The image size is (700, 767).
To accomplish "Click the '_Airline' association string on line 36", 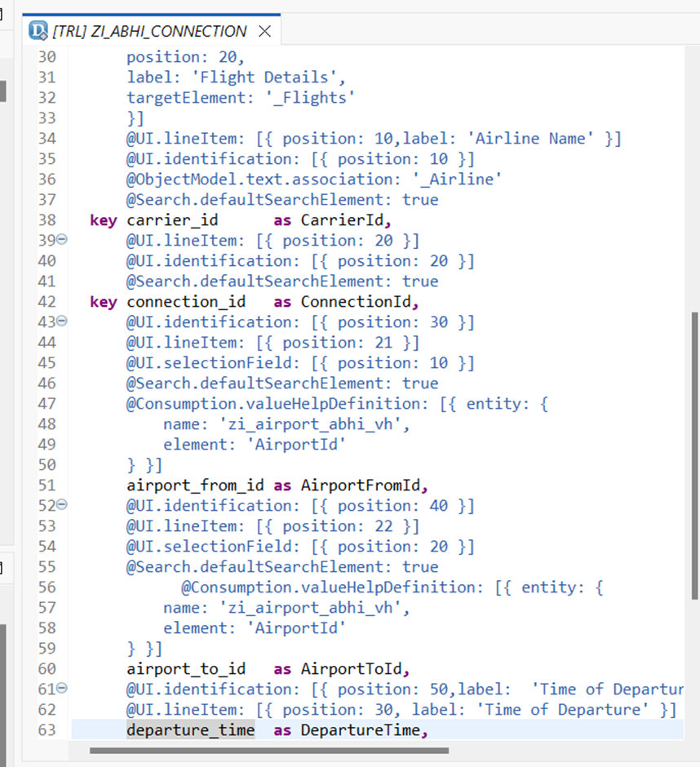I will click(461, 180).
